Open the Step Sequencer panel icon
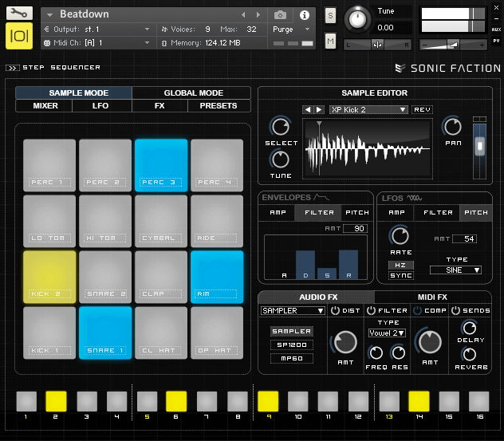504x441 pixels. [x=12, y=68]
